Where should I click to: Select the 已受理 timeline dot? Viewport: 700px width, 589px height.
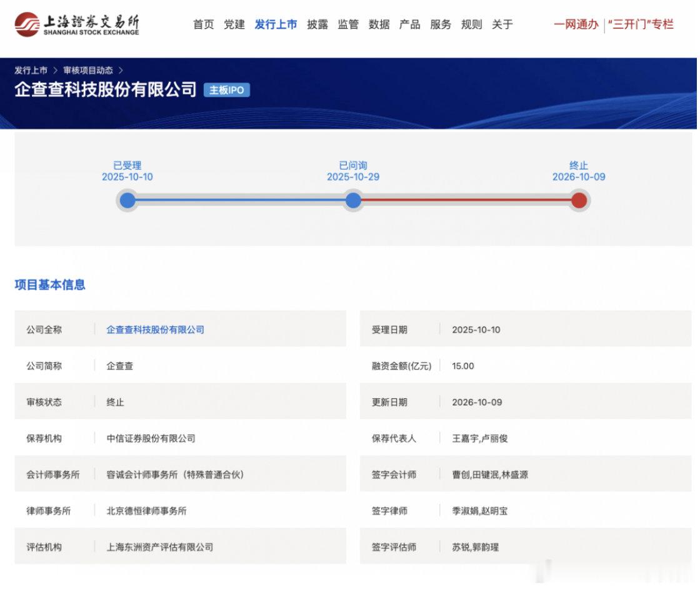point(127,200)
